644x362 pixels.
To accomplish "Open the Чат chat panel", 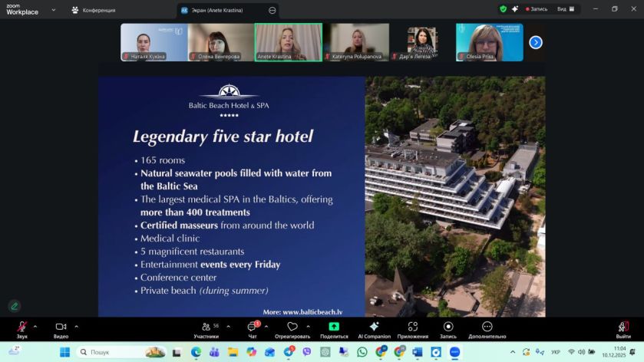I will coord(253,330).
